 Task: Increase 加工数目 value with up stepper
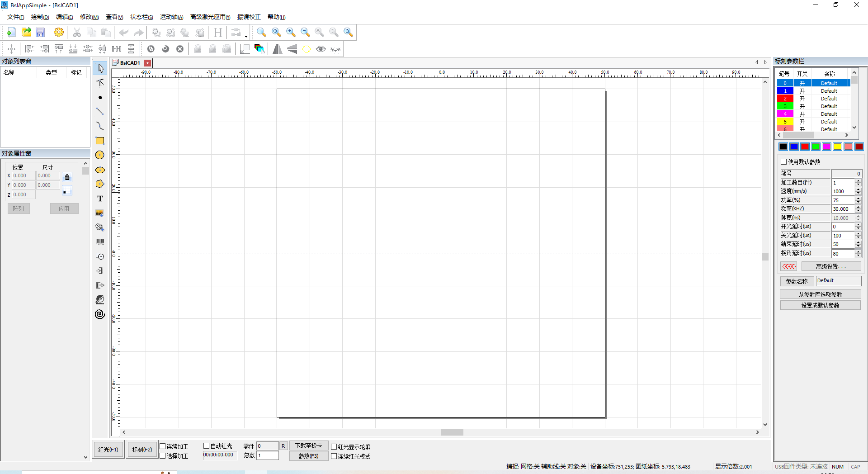pyautogui.click(x=858, y=180)
